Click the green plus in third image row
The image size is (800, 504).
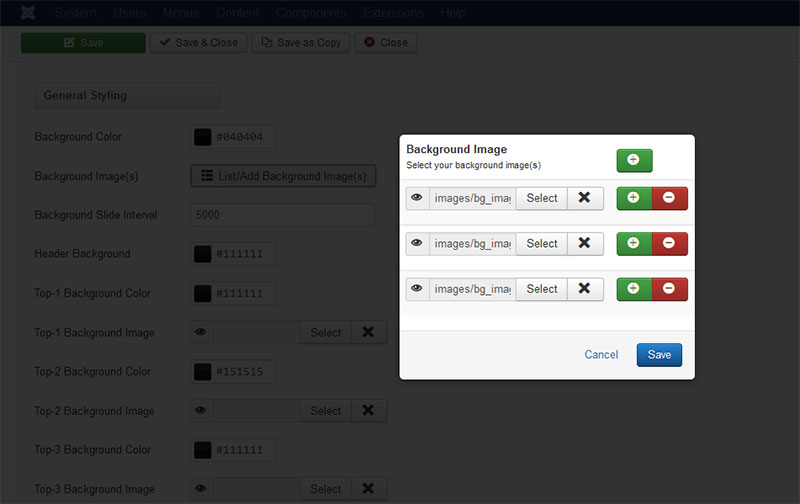634,289
